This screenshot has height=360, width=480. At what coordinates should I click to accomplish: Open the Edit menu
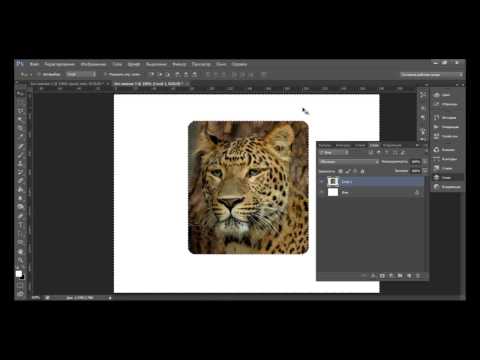coord(59,64)
